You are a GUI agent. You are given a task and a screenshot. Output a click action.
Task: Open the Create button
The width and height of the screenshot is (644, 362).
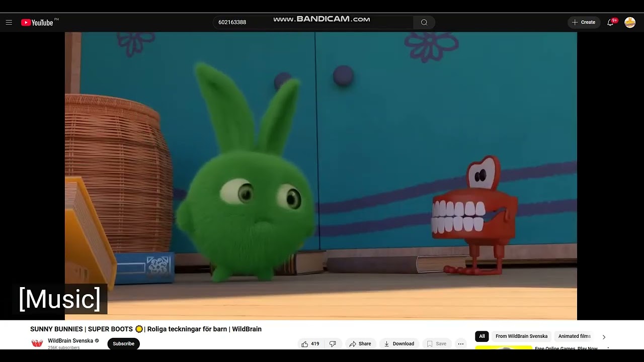click(584, 22)
